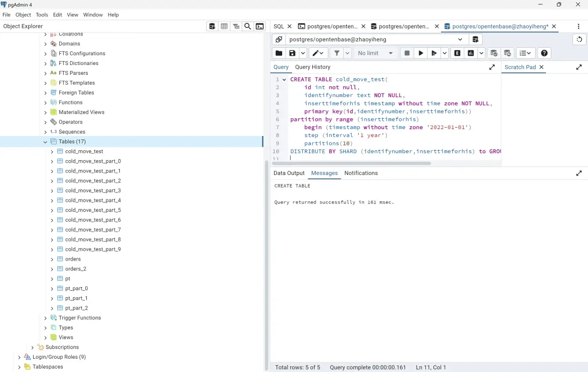Maximize the Query panel with expand arrow
This screenshot has width=588, height=372.
[x=492, y=67]
